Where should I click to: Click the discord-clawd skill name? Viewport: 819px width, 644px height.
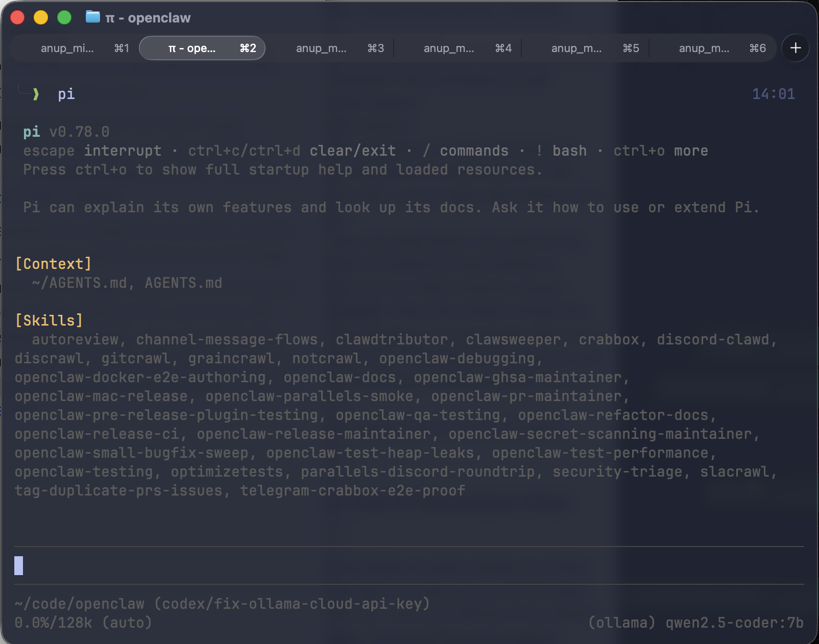pyautogui.click(x=713, y=339)
